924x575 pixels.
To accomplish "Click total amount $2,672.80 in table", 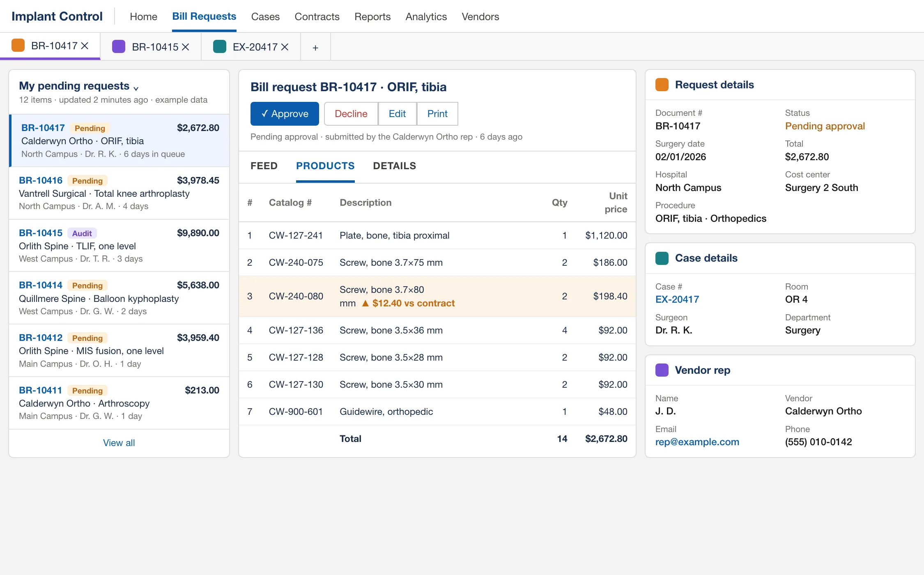I will click(x=606, y=439).
